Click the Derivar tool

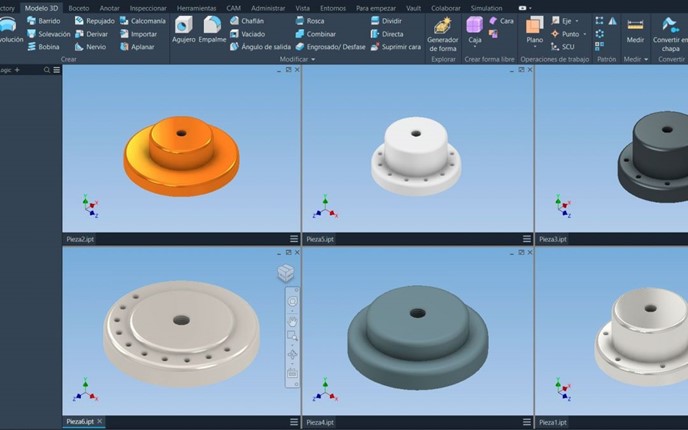[91, 34]
